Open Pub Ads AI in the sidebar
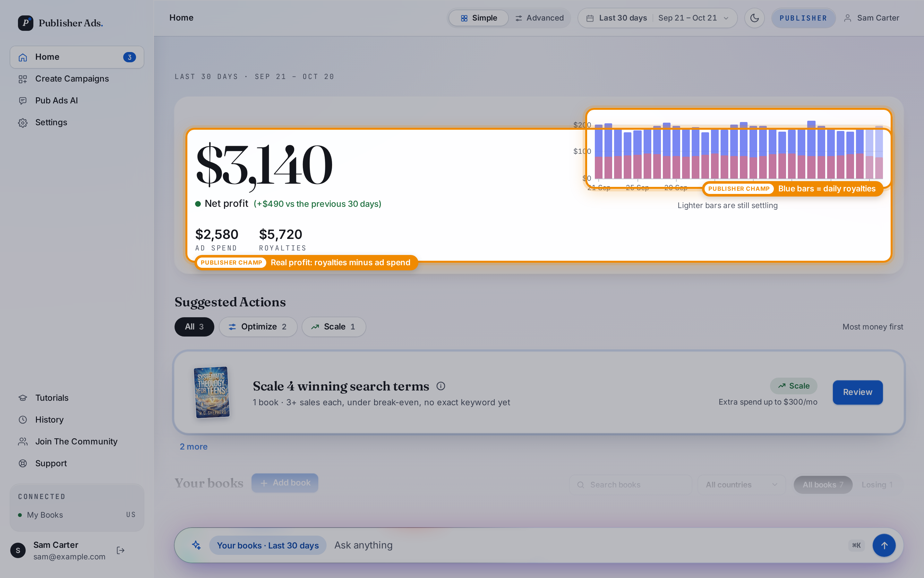Image resolution: width=924 pixels, height=578 pixels. (x=77, y=101)
